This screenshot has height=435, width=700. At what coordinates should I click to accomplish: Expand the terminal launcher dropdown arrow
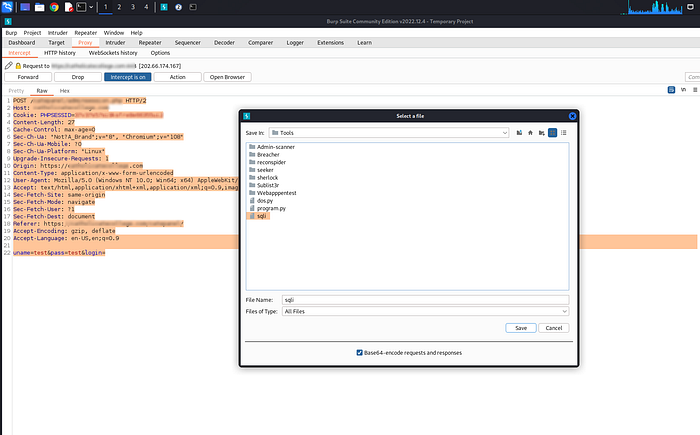pyautogui.click(x=91, y=7)
